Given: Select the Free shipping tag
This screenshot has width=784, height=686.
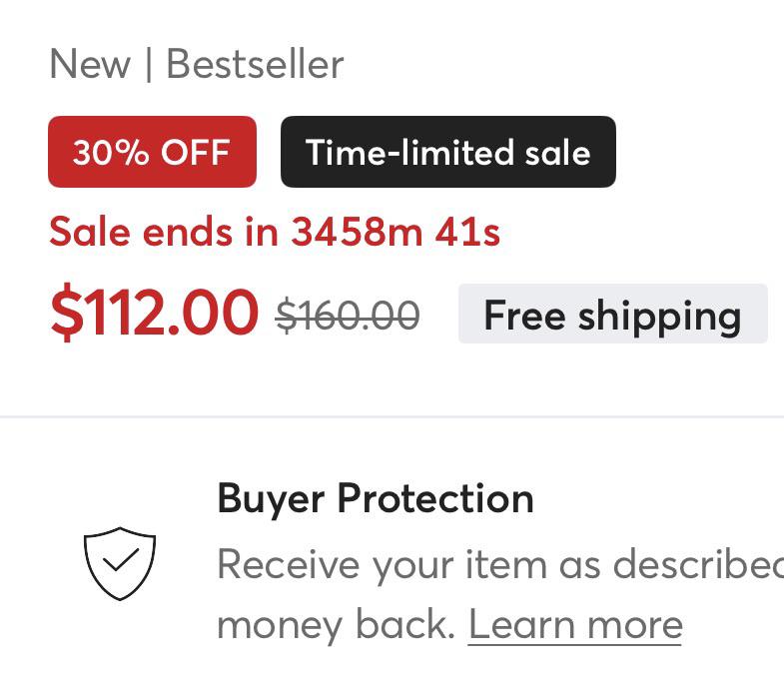Looking at the screenshot, I should pos(613,314).
